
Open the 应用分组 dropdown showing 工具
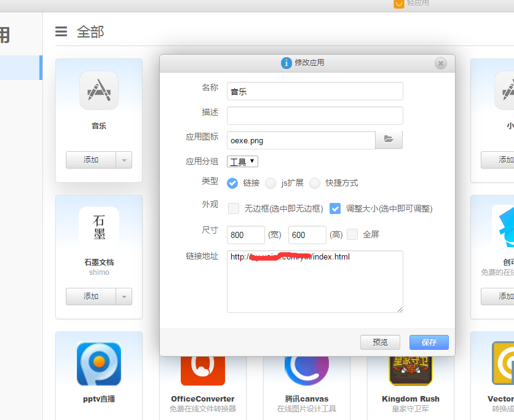tap(243, 162)
